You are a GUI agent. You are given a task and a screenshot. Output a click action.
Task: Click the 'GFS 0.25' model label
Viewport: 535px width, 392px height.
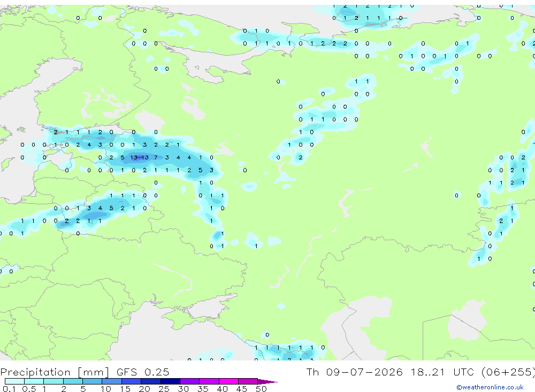(x=143, y=372)
